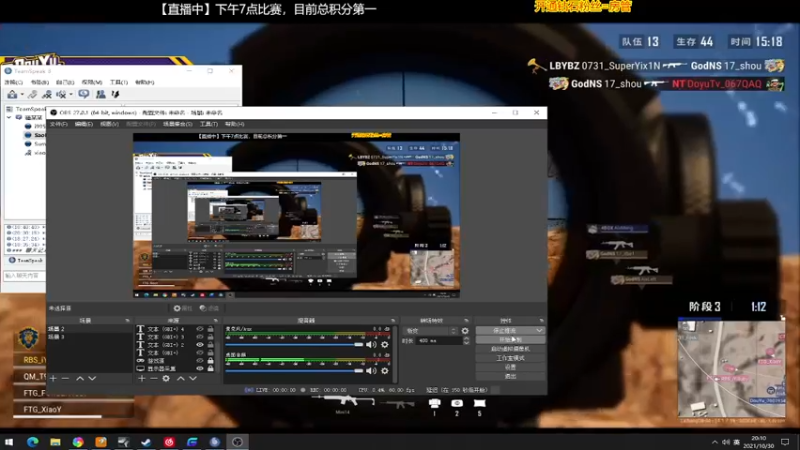This screenshot has height=450, width=800.
Task: Move the selected source up in the list
Action: (181, 378)
